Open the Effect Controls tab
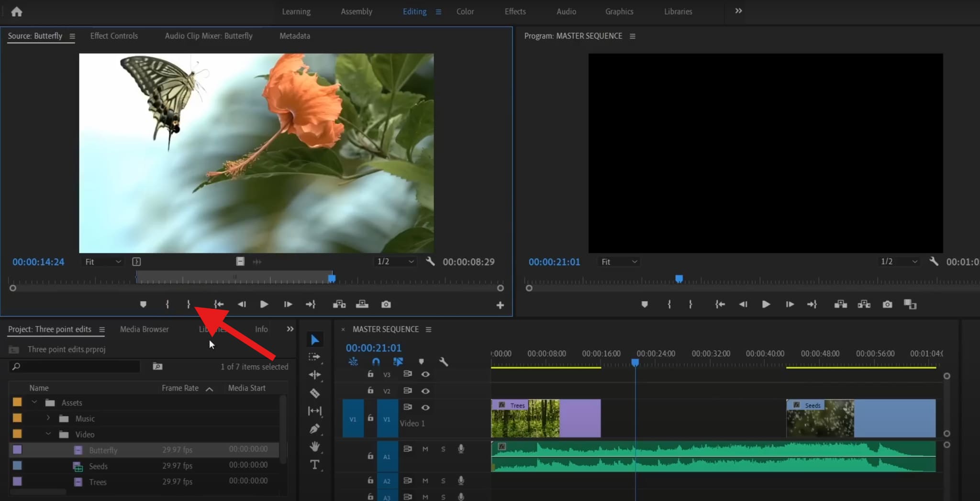 click(114, 36)
